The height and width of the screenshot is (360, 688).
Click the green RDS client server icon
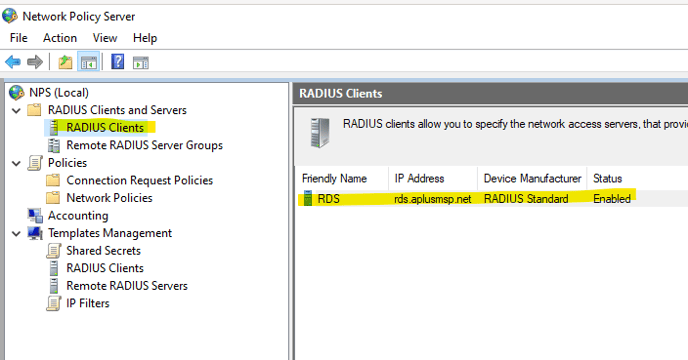(308, 198)
